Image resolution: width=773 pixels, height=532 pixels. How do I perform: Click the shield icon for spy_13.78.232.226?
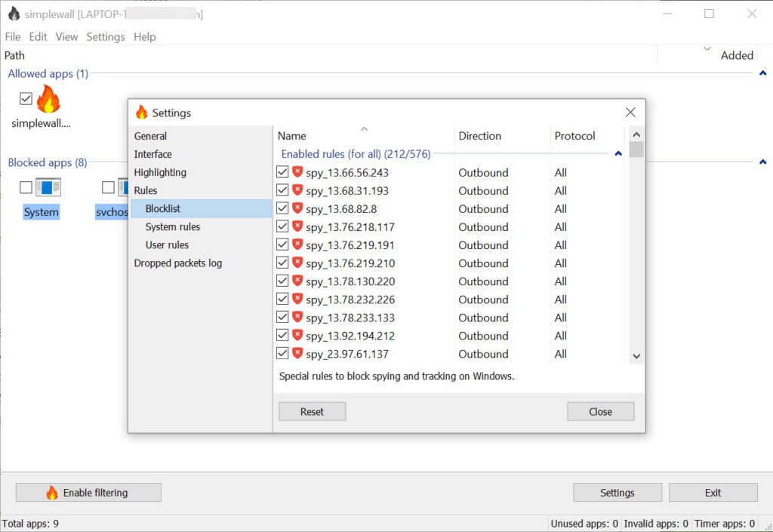(x=297, y=299)
